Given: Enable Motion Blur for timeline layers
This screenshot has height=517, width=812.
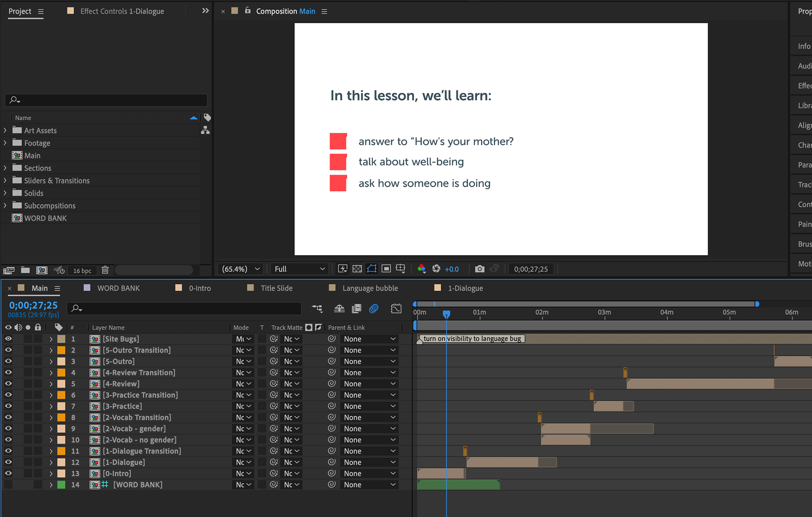Looking at the screenshot, I should pos(373,308).
